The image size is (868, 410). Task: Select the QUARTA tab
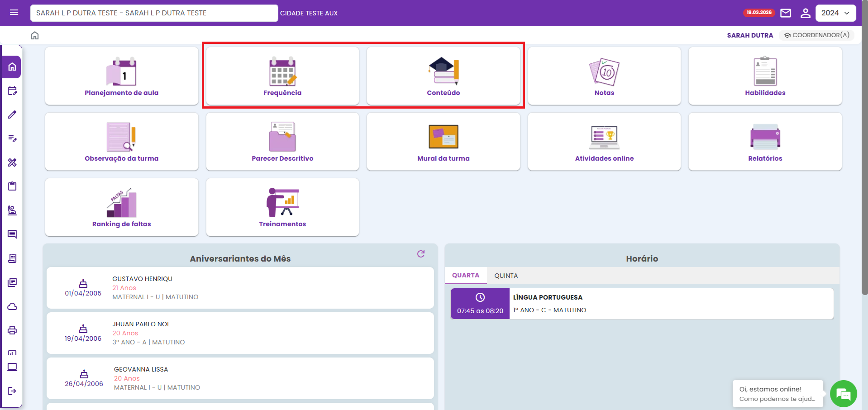pyautogui.click(x=465, y=275)
